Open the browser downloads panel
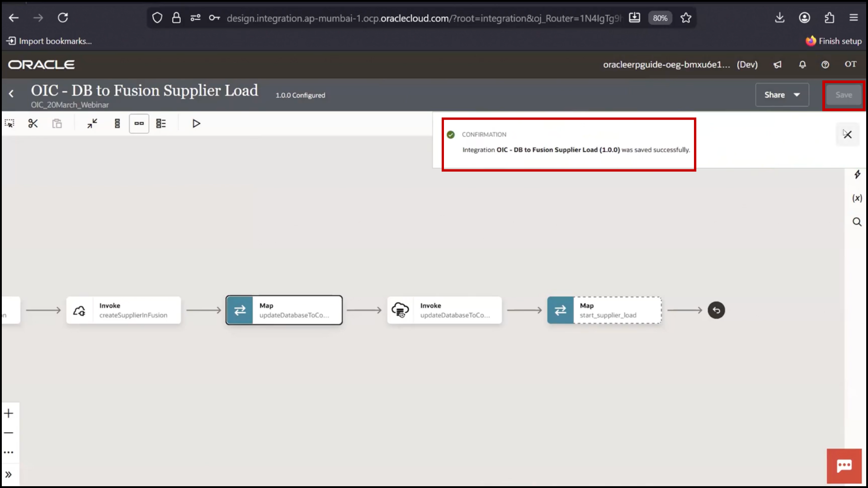 pos(780,18)
